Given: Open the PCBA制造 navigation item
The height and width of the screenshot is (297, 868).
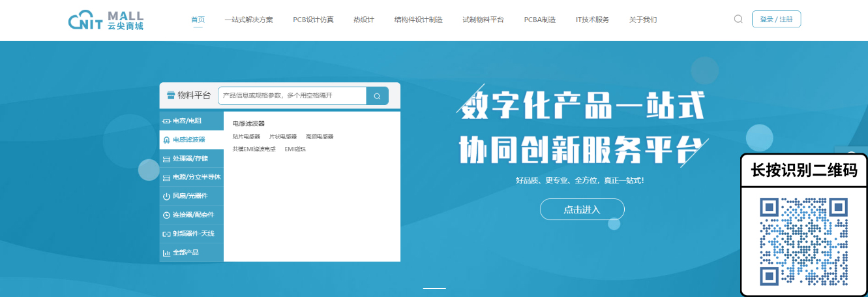Looking at the screenshot, I should [540, 20].
